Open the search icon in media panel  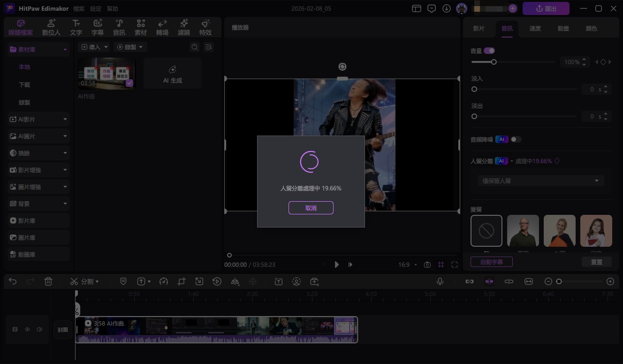coord(195,47)
